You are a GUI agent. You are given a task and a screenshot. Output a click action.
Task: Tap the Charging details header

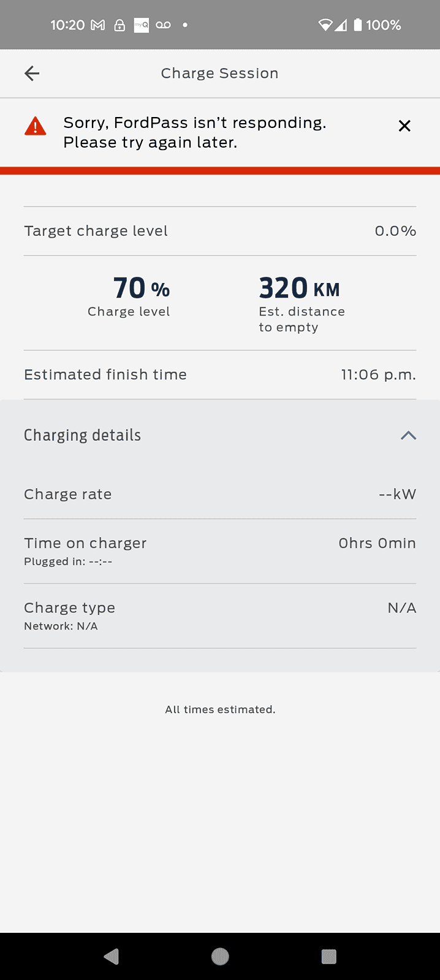click(x=83, y=435)
